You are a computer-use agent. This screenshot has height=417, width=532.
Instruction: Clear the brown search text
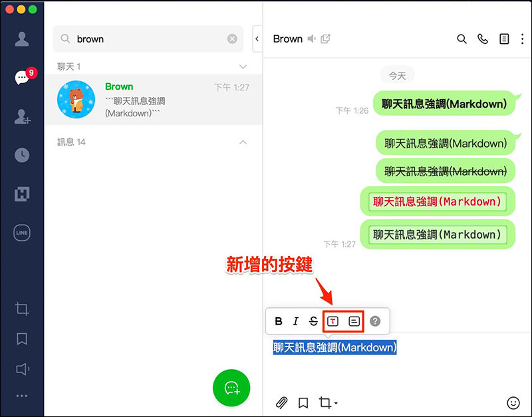(232, 39)
